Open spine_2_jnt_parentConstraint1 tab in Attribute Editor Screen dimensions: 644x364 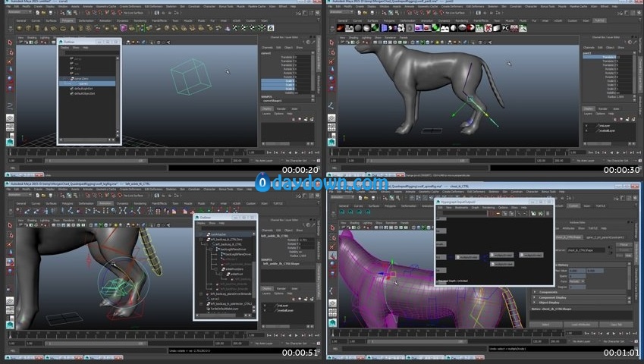(x=605, y=237)
